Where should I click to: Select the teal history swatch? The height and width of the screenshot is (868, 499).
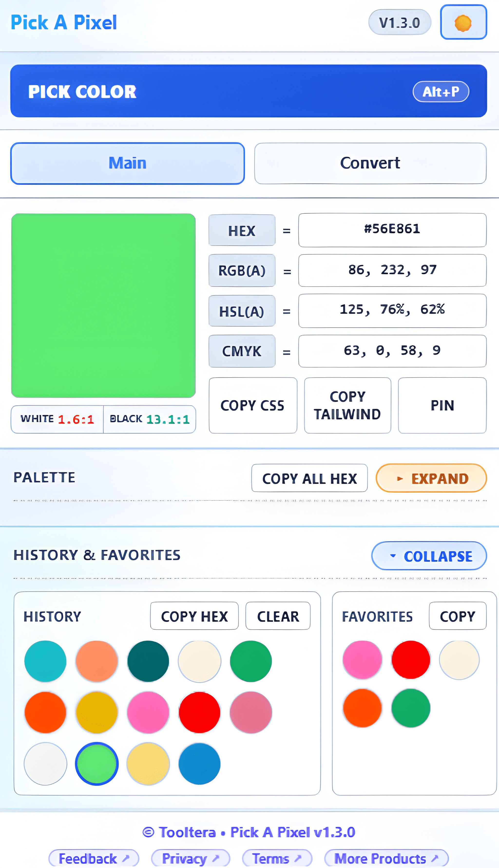45,661
